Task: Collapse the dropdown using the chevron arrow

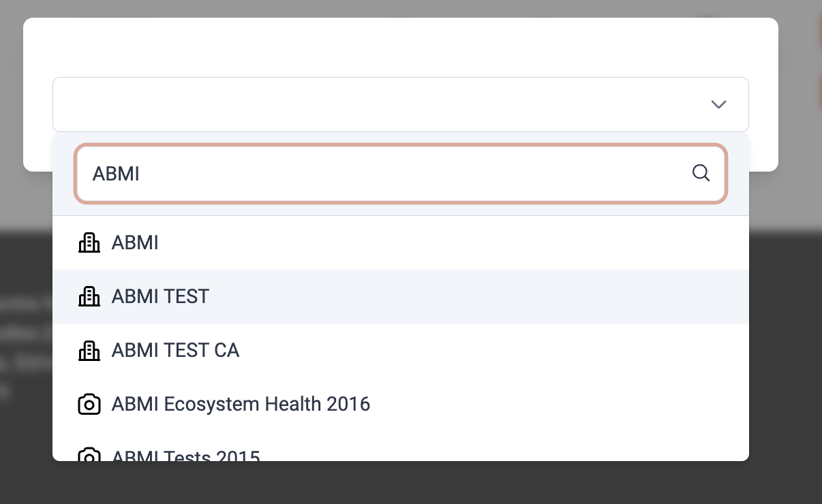Action: pos(718,104)
